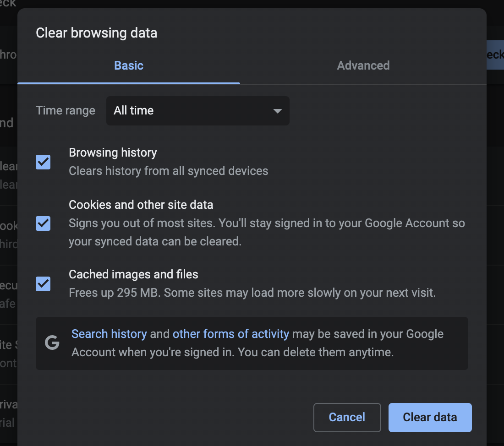Click the arrow beside All time
The width and height of the screenshot is (504, 446).
tap(277, 111)
